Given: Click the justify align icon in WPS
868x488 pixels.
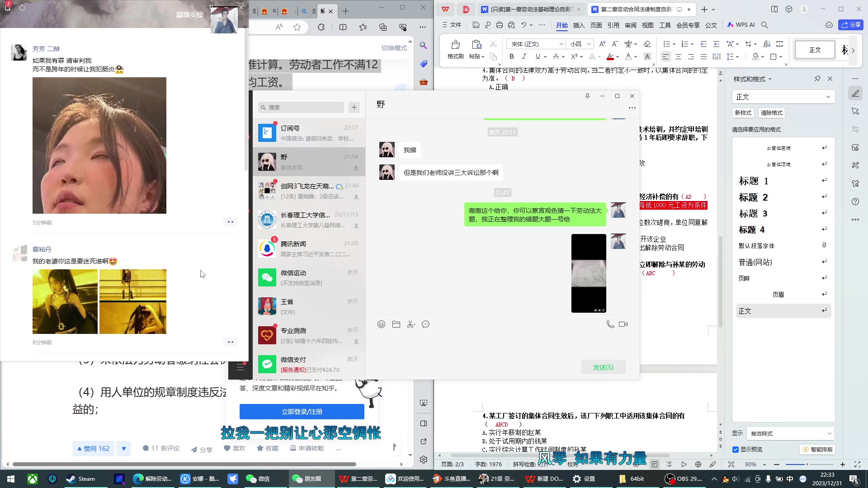Looking at the screenshot, I should (x=703, y=56).
